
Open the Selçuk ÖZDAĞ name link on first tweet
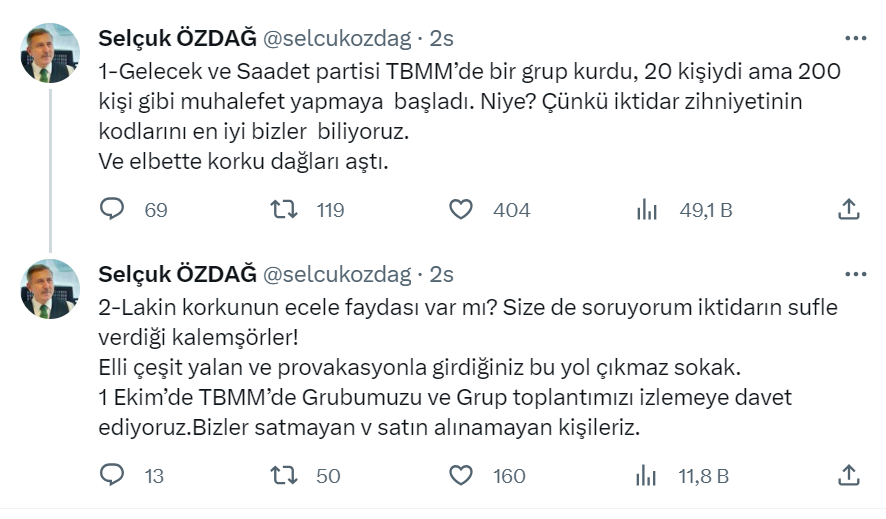pos(176,39)
